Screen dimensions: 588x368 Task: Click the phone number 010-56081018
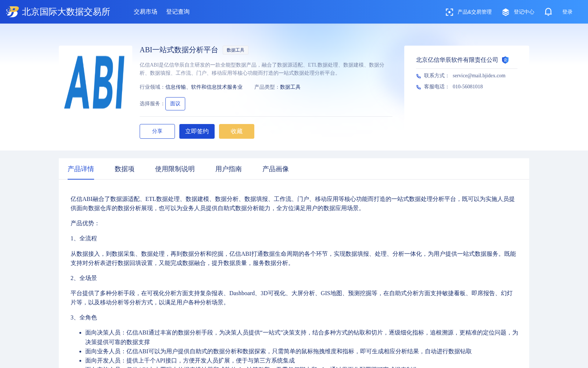(x=468, y=87)
